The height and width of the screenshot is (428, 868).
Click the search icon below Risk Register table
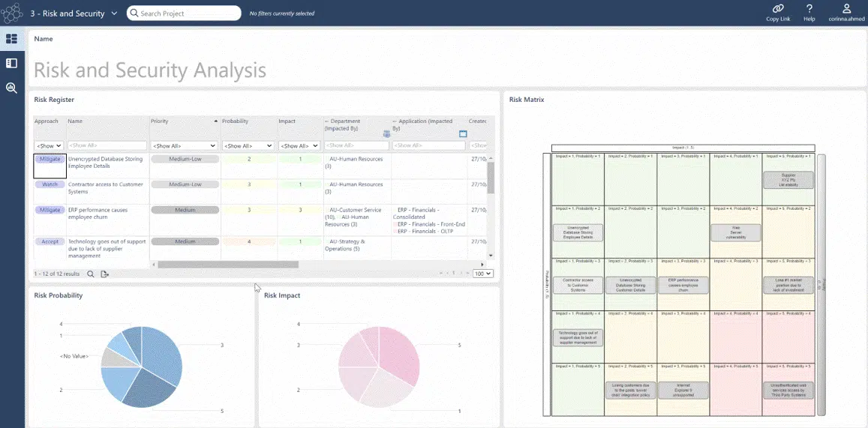coord(91,274)
